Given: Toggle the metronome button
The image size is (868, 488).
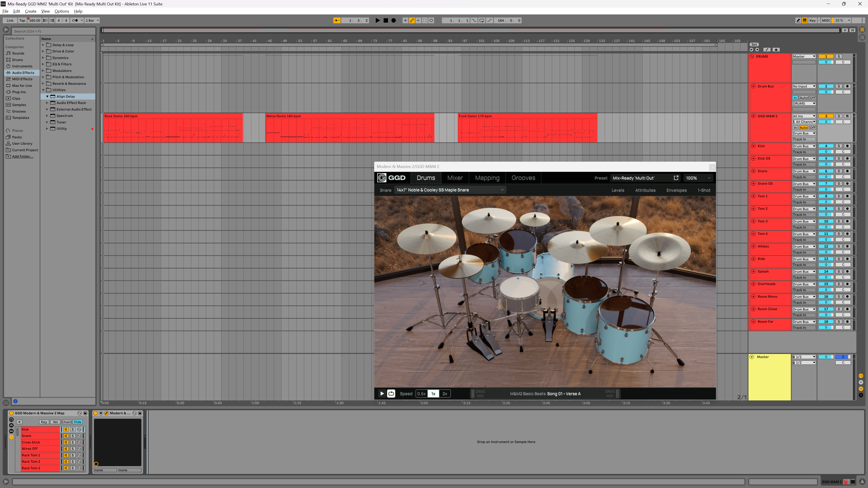Looking at the screenshot, I should [75, 21].
